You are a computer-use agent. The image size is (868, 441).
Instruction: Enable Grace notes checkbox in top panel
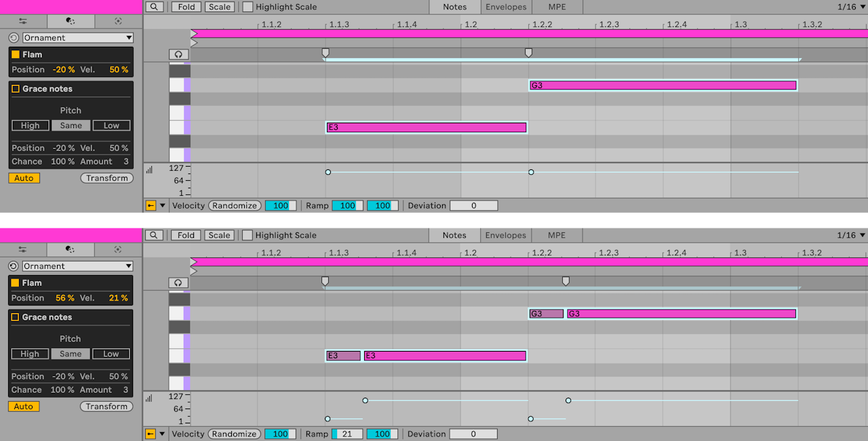click(16, 89)
